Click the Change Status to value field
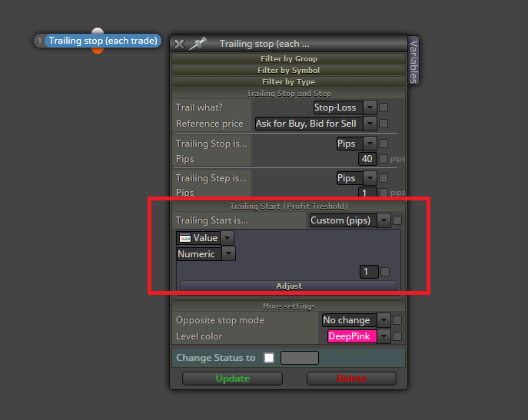This screenshot has height=420, width=528. pos(300,358)
